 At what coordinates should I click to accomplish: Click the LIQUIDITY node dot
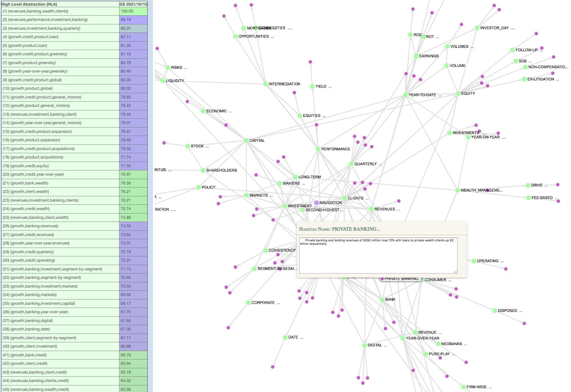click(163, 81)
